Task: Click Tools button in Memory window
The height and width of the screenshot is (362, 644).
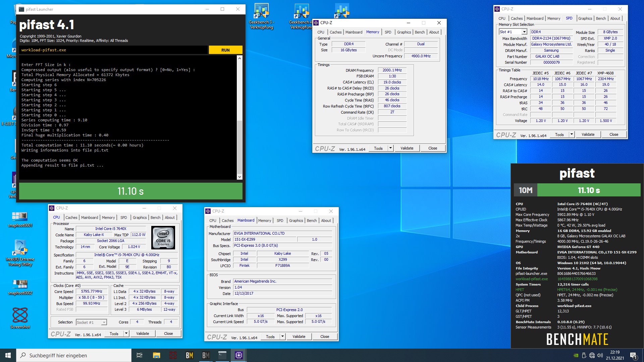Action: (x=378, y=148)
